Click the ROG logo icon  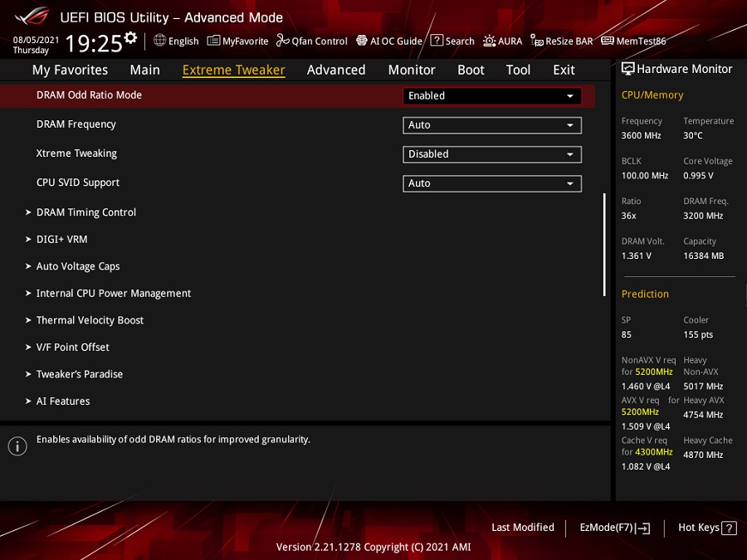coord(32,16)
